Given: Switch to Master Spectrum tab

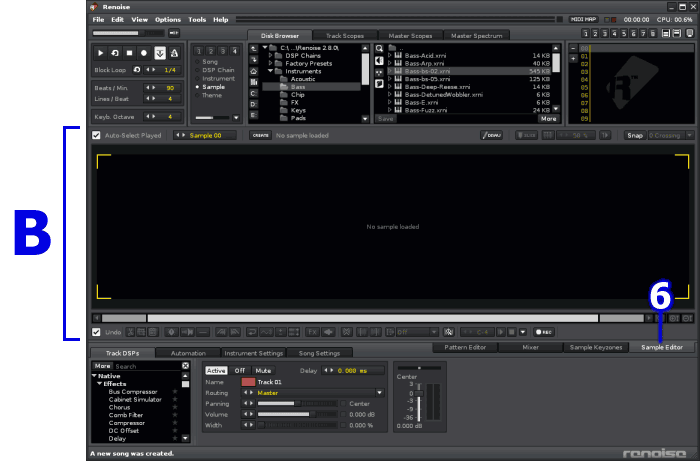Looking at the screenshot, I should (476, 36).
